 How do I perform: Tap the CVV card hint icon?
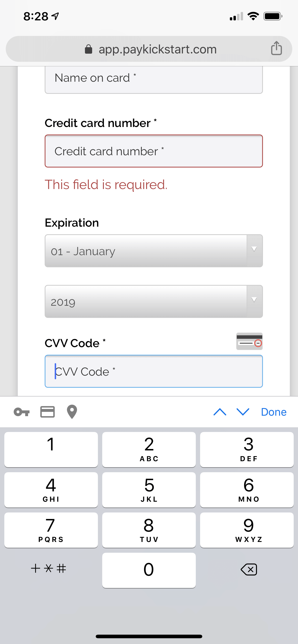pyautogui.click(x=249, y=341)
